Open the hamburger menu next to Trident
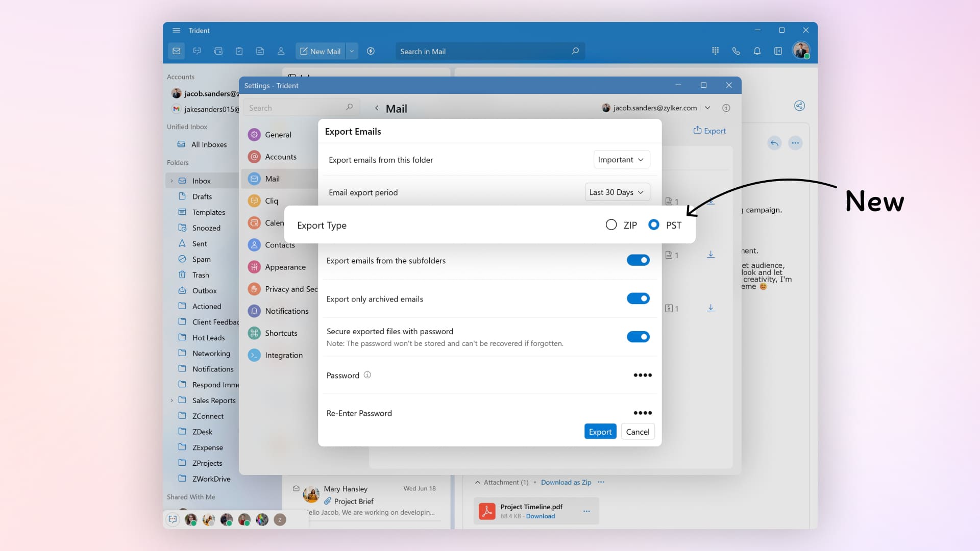This screenshot has height=551, width=980. 176,30
